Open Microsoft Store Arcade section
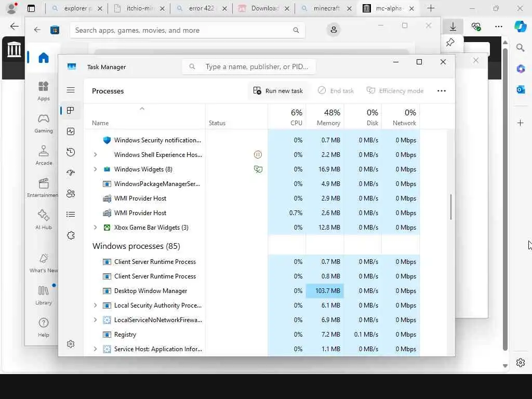532x399 pixels. [x=44, y=156]
